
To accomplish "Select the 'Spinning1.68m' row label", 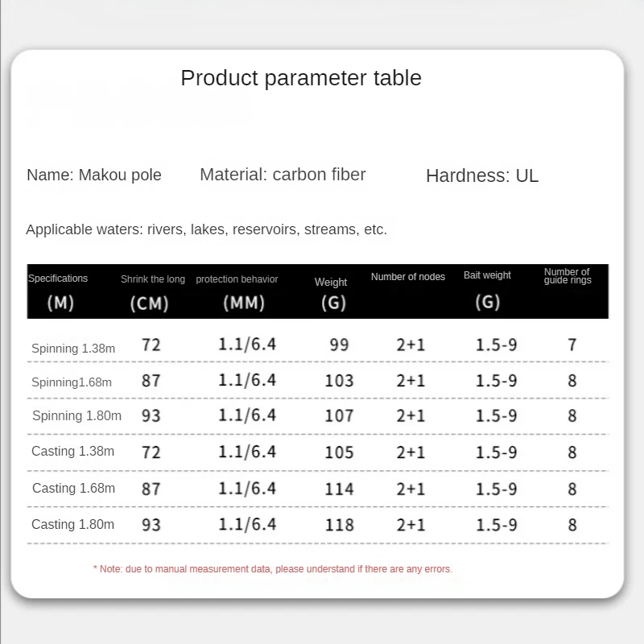I will click(x=72, y=382).
